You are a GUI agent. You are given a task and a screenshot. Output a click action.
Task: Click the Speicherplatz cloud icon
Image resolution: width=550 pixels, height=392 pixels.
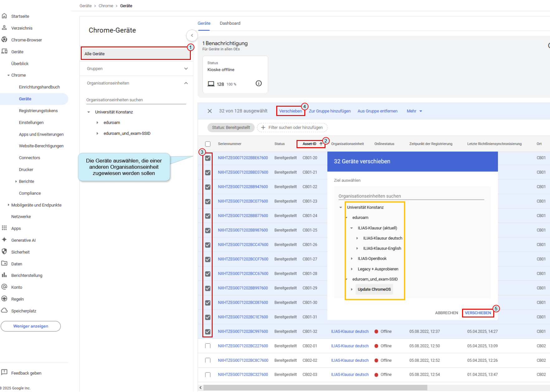4,311
